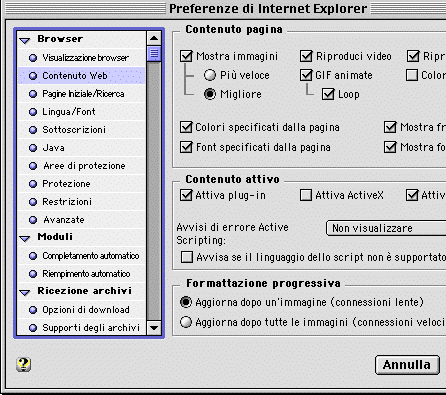Viewport: 446px width, 395px height.
Task: Select the Migliore radio button
Action: 210,94
